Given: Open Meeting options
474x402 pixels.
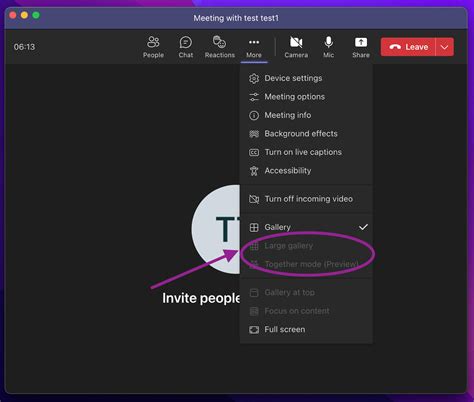Looking at the screenshot, I should tap(306, 97).
